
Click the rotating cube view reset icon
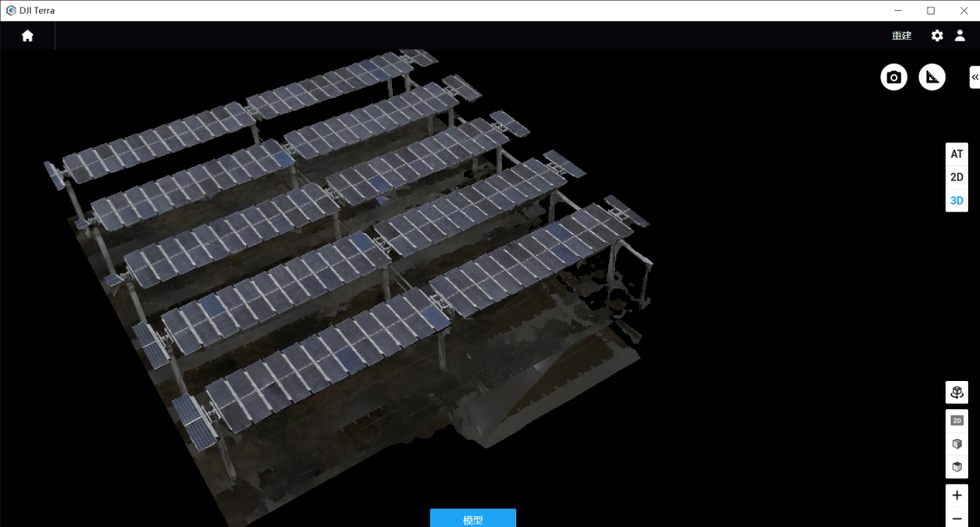pos(956,393)
